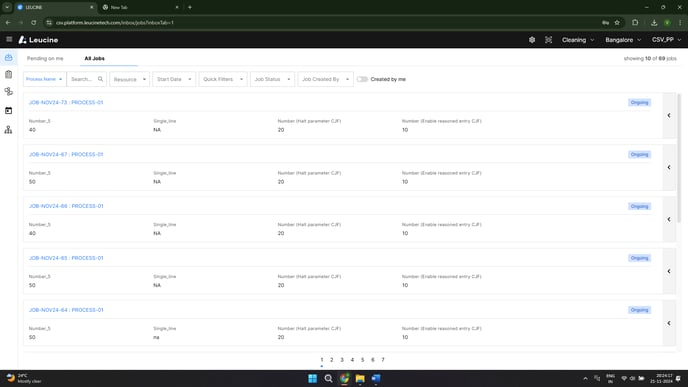This screenshot has height=387, width=688.
Task: Open the Quick Filters dropdown
Action: [223, 79]
